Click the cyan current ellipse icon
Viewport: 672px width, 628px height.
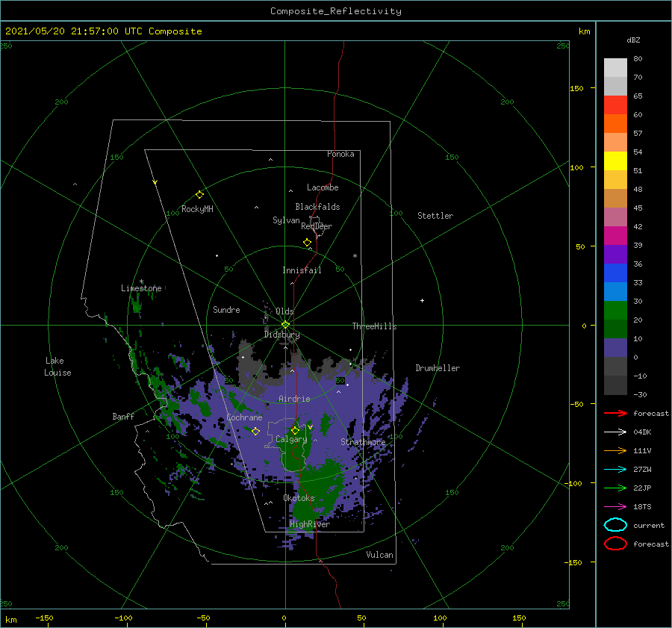(615, 525)
